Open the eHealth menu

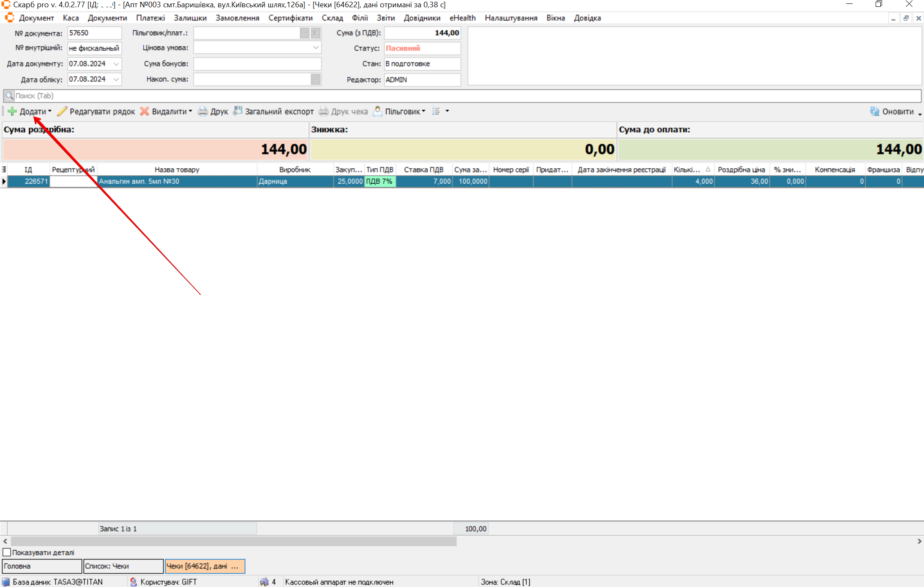pos(462,18)
